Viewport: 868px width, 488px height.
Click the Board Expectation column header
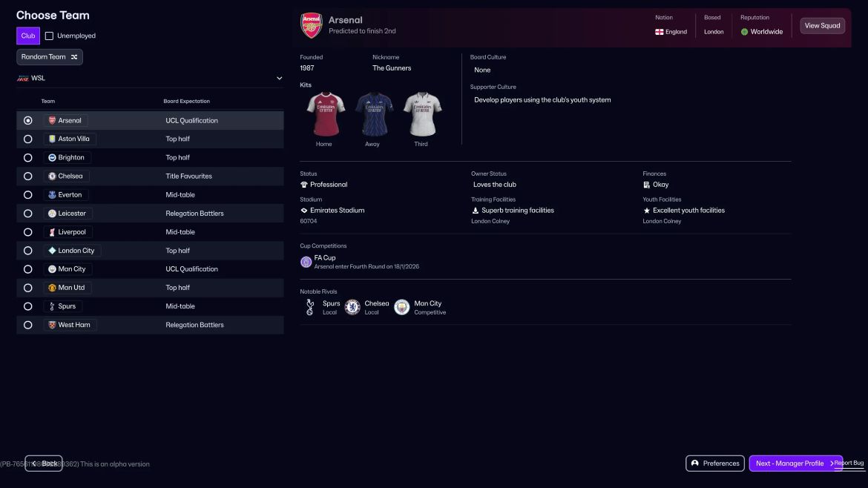tap(186, 102)
